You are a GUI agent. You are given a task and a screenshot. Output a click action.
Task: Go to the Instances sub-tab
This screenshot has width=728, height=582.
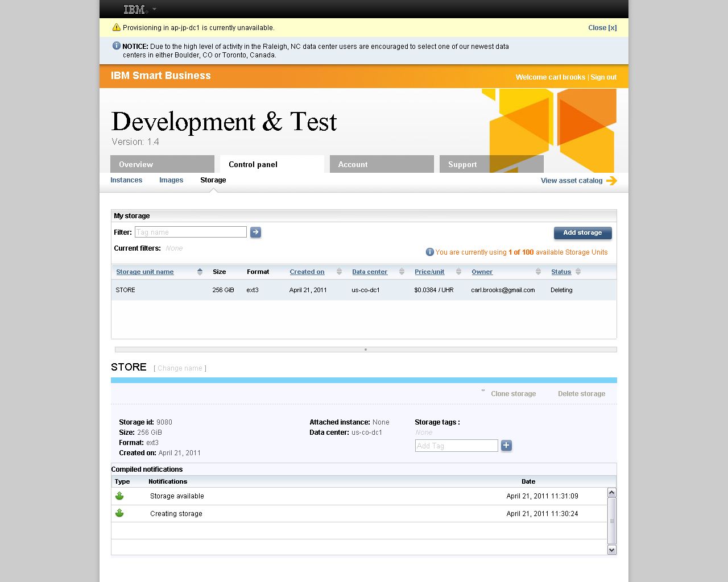pos(126,180)
